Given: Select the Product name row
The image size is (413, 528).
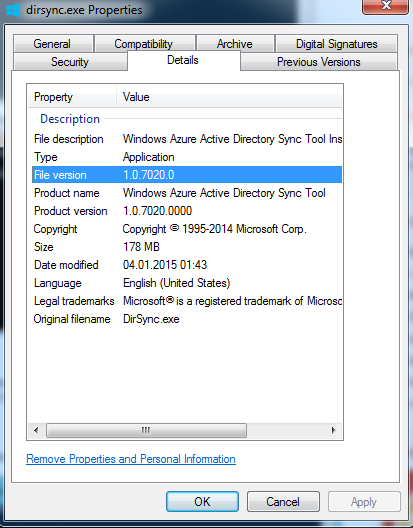Looking at the screenshot, I should click(x=187, y=193).
